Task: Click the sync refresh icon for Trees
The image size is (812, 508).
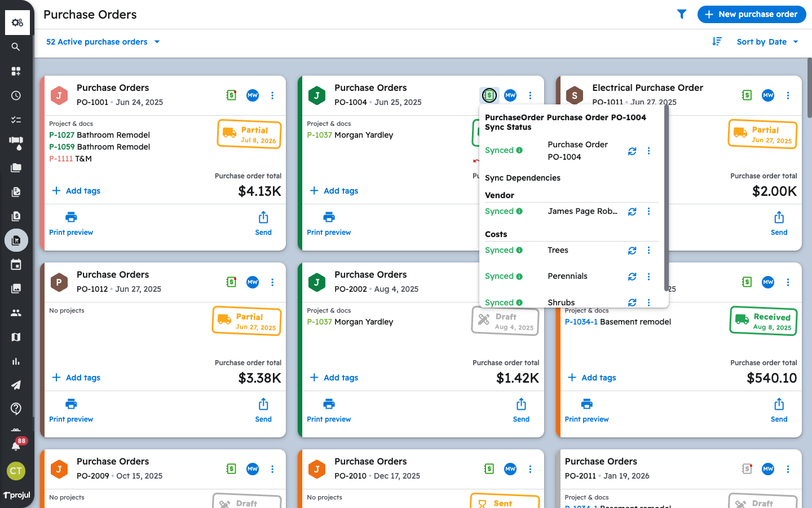Action: tap(632, 251)
